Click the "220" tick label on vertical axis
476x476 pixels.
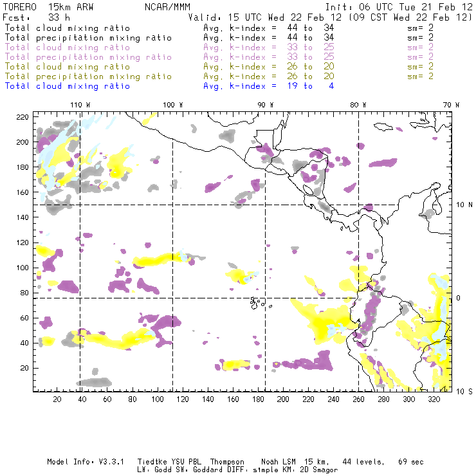pos(23,117)
